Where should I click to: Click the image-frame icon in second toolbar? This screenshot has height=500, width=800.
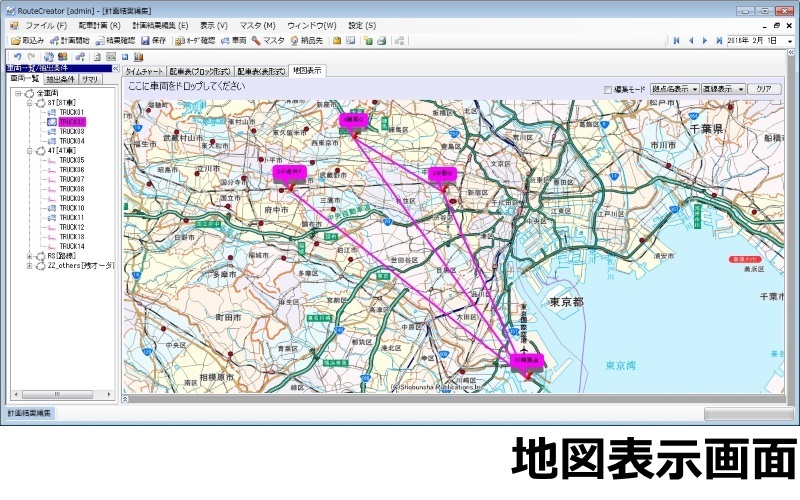click(111, 57)
